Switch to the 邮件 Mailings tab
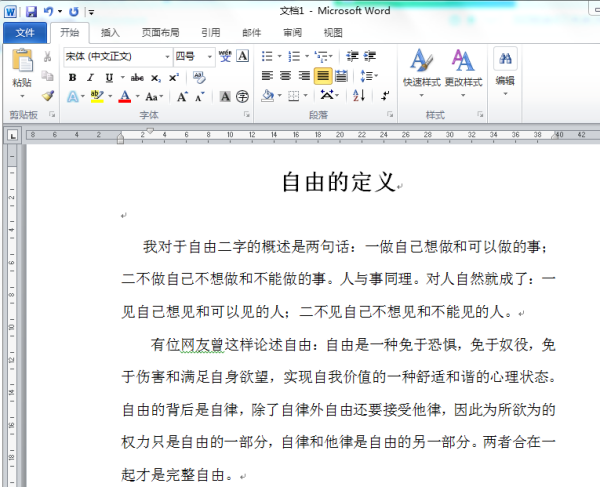Image resolution: width=600 pixels, height=487 pixels. [251, 33]
